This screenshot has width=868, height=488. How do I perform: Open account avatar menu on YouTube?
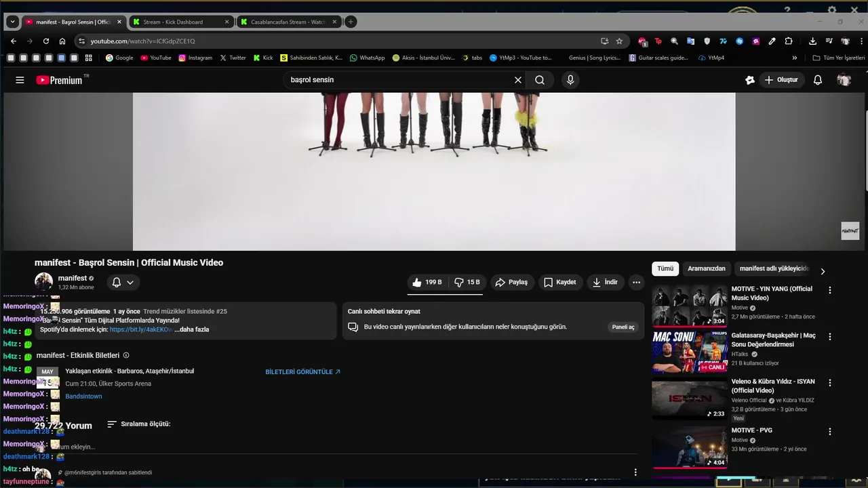click(x=844, y=80)
